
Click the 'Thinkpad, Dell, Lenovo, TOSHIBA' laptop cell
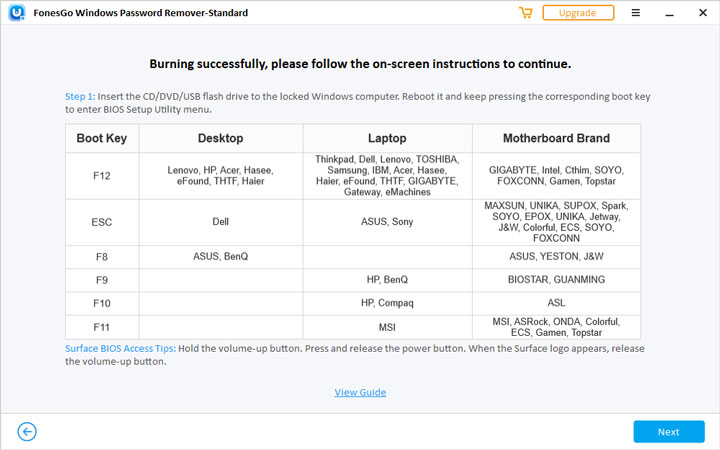point(387,176)
